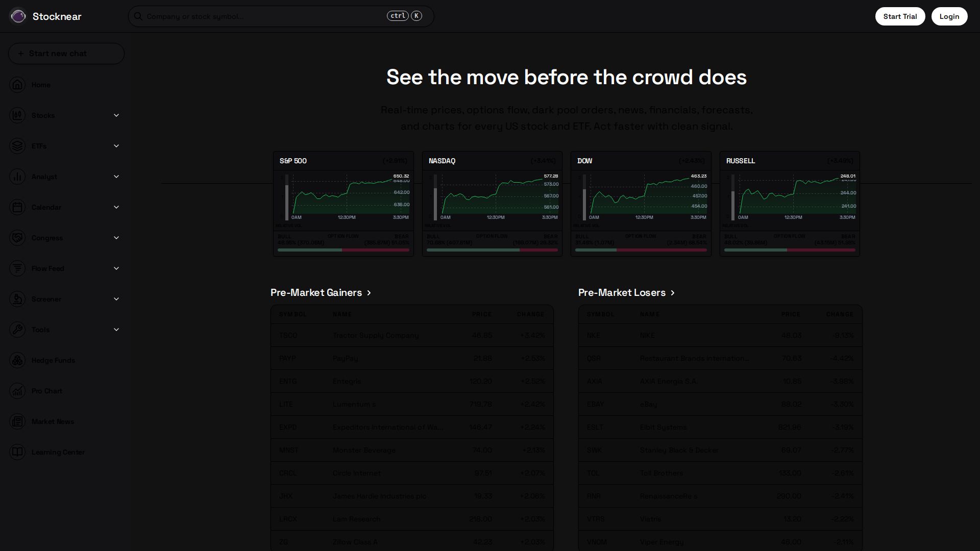Expand the Stocks menu chevron
Screen dimensions: 980x551
point(116,115)
